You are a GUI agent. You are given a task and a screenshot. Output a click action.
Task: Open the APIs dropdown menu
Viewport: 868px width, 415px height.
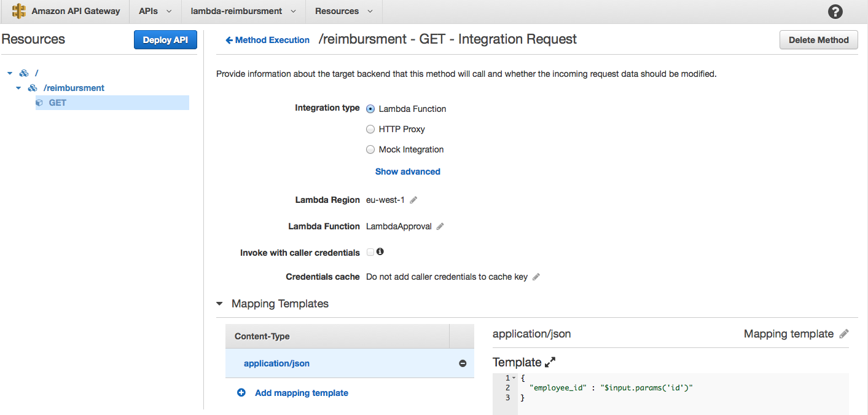coord(155,11)
